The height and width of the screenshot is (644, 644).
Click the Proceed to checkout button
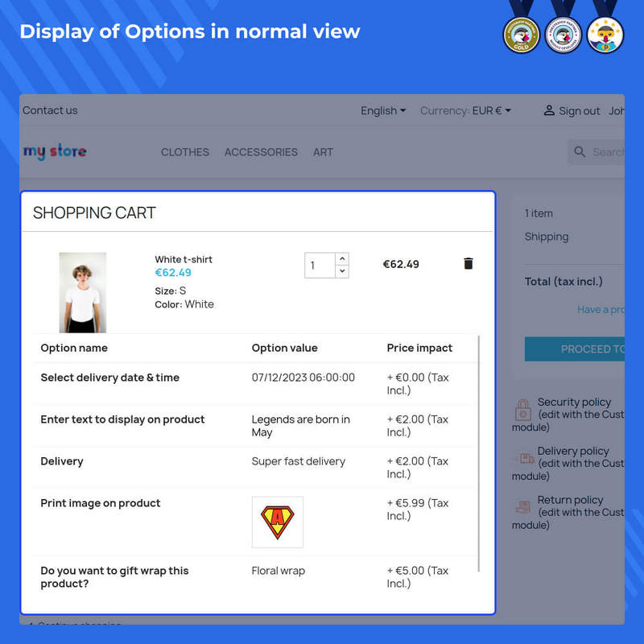tap(575, 349)
